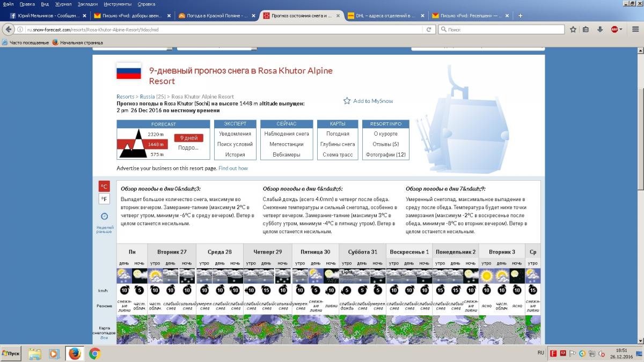Open Схема трасс link
Screen dimensions: 644x362
point(338,154)
